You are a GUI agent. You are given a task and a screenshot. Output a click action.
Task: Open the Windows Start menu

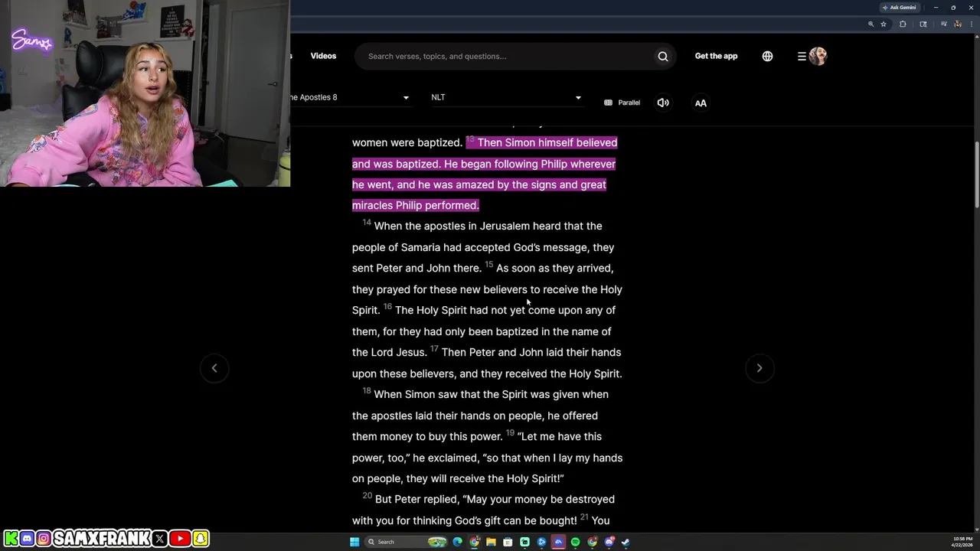[354, 542]
